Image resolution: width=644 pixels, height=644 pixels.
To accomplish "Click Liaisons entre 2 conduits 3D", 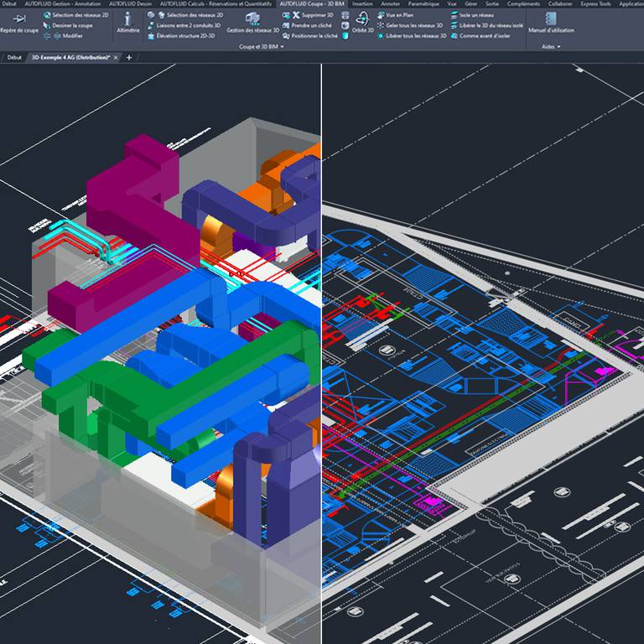I will click(x=189, y=25).
